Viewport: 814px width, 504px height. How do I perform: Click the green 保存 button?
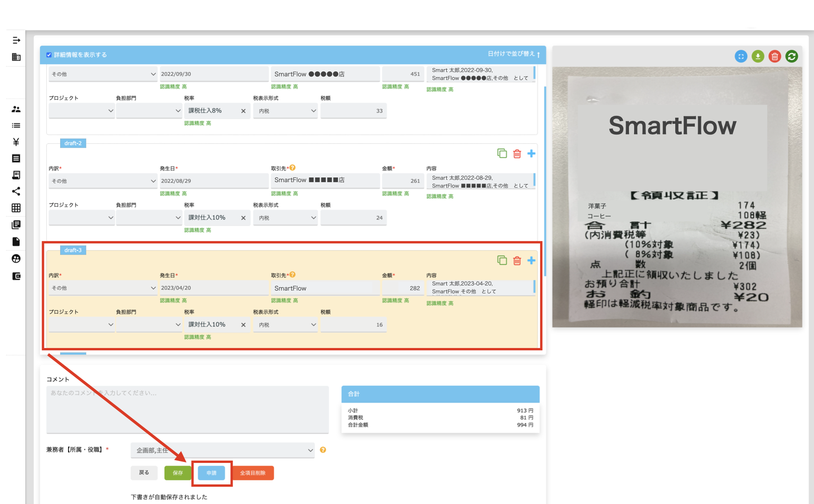(178, 473)
